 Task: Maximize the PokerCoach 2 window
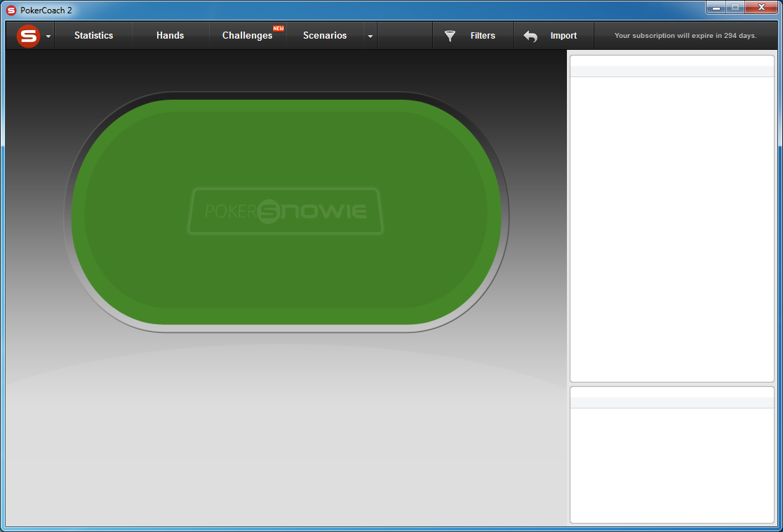pyautogui.click(x=735, y=8)
